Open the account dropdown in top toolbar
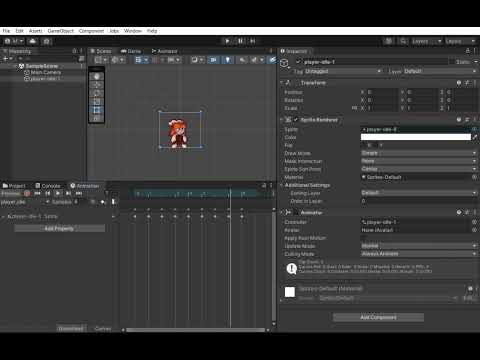The width and height of the screenshot is (480, 360). coord(14,41)
